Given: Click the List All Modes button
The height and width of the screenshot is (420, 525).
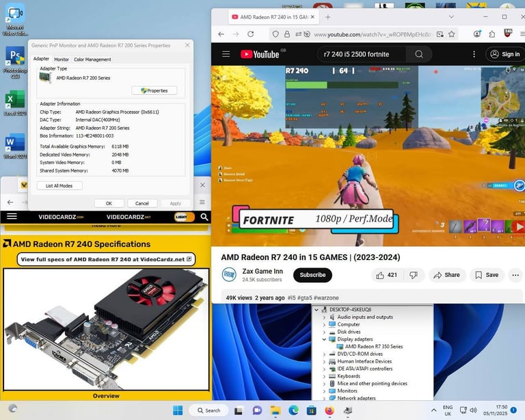Looking at the screenshot, I should 59,186.
